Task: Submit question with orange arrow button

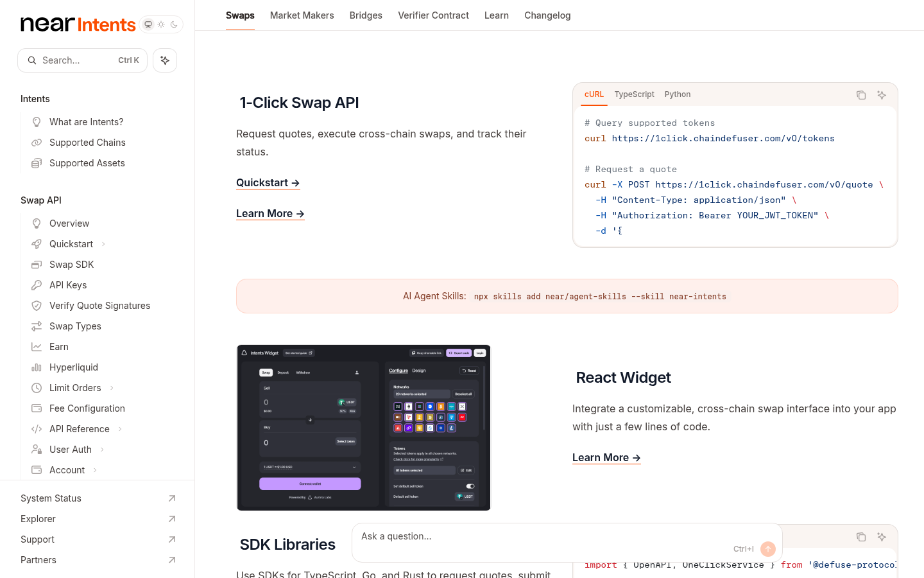Action: click(x=768, y=549)
